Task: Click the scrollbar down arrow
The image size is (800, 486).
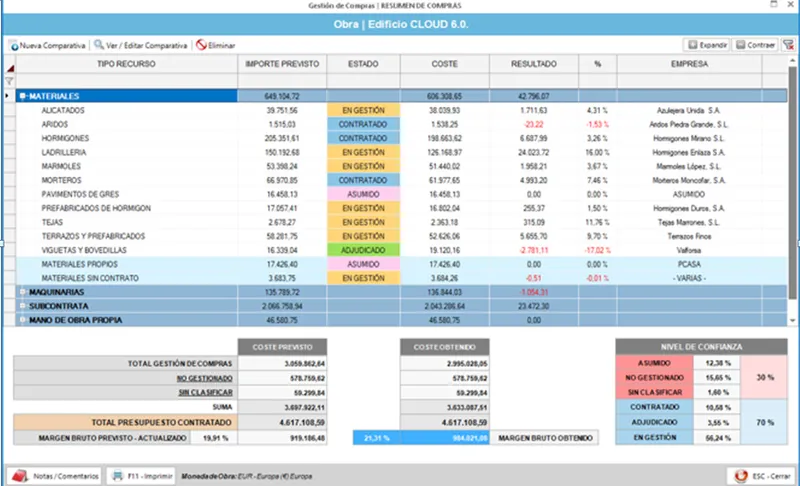Action: point(792,321)
